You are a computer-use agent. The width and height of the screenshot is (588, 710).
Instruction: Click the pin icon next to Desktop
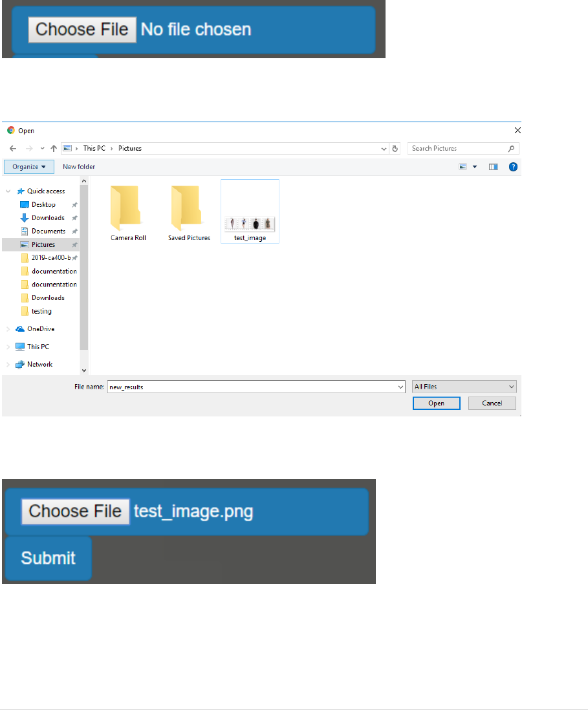click(75, 205)
